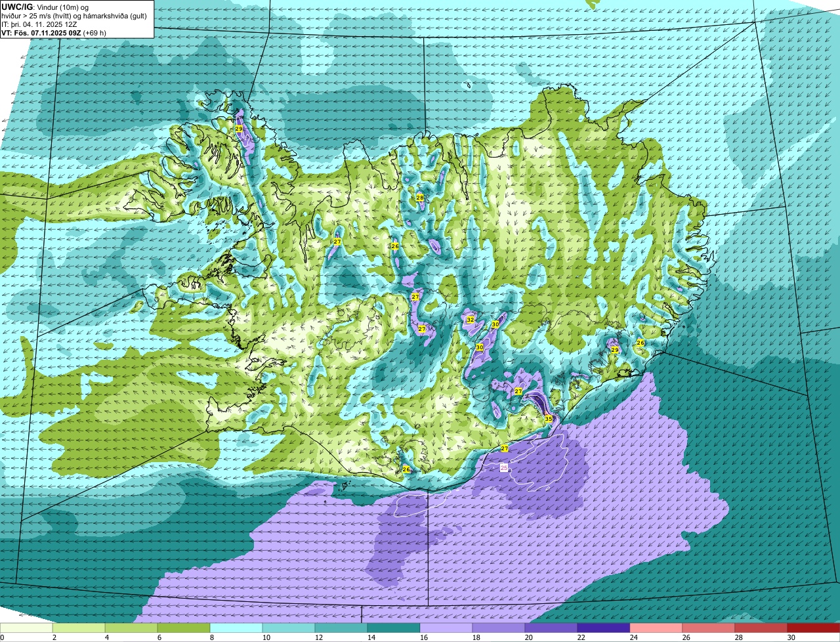Screen dimensions: 840x642
Task: Click the legend scale number 8
Action: coord(211,637)
